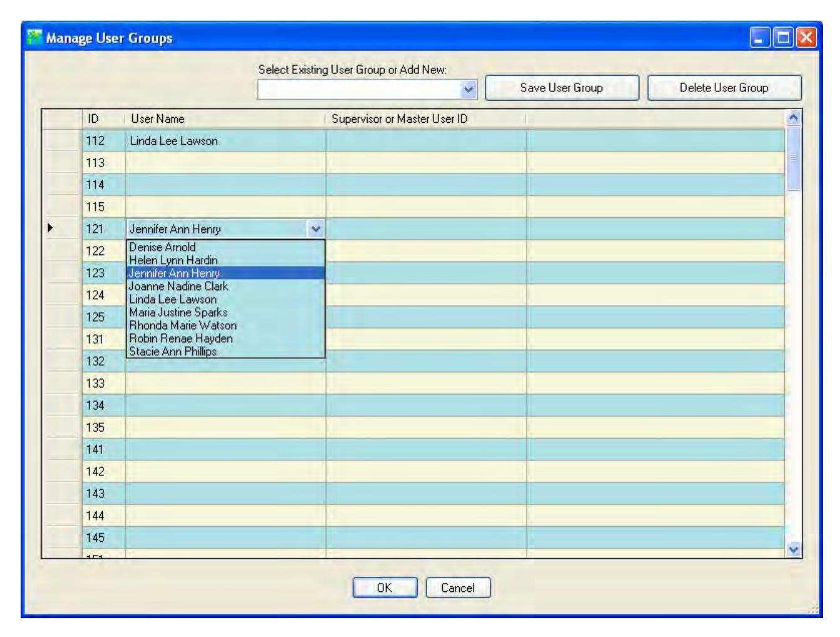The width and height of the screenshot is (840, 637).
Task: Select ID cell 123
Action: 104,273
